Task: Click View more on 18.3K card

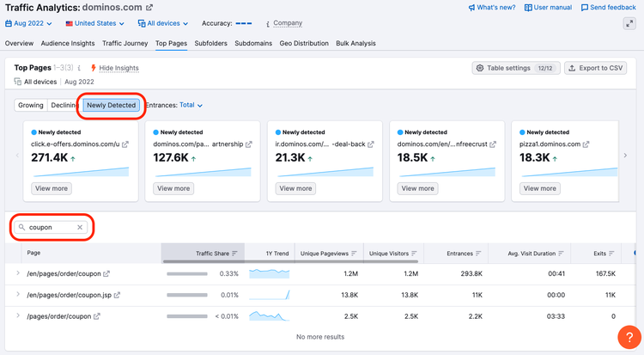Action: 540,188
